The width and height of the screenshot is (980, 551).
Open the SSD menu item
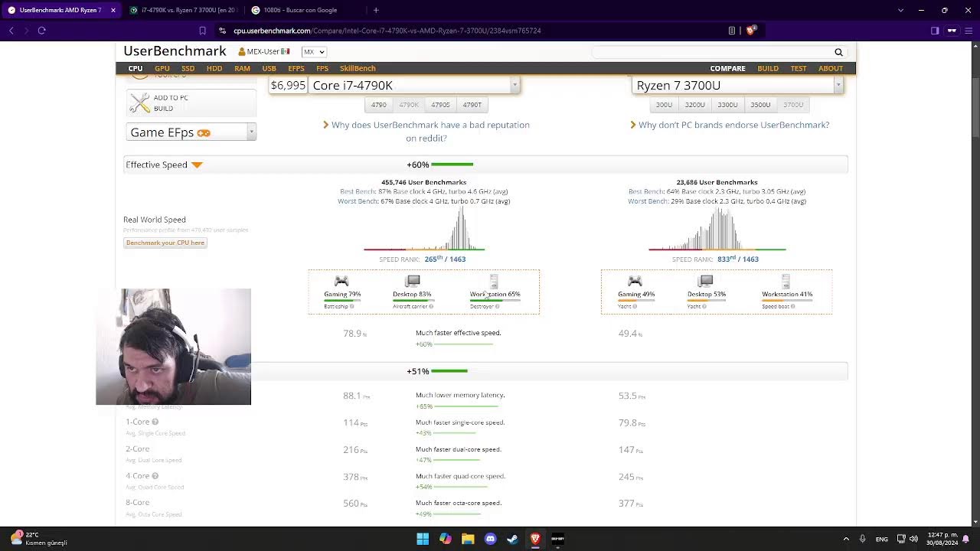coord(188,68)
